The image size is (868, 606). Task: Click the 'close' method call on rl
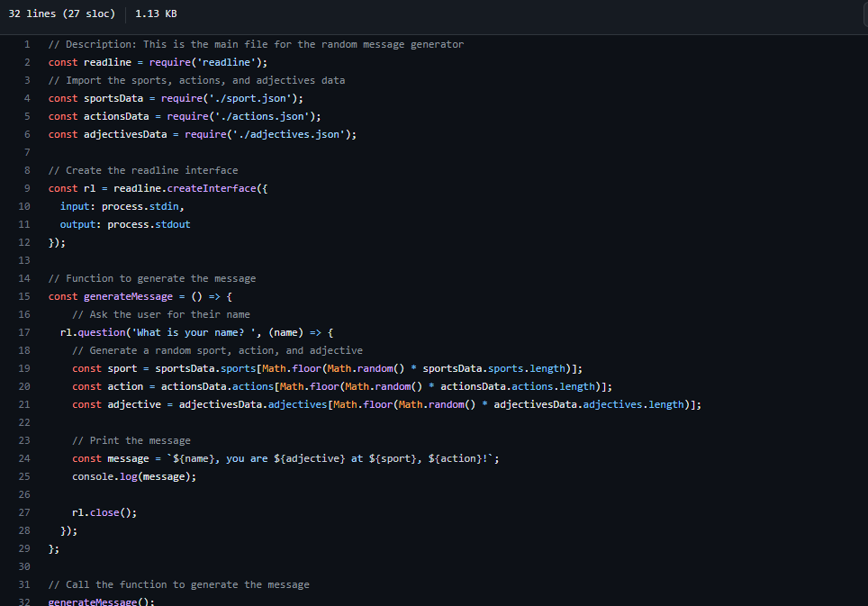[x=104, y=512]
